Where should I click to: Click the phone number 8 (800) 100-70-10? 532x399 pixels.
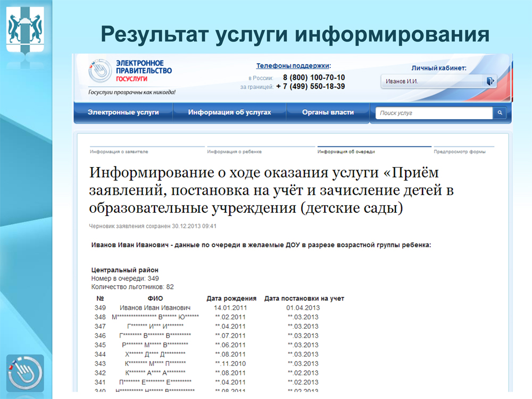click(x=314, y=77)
